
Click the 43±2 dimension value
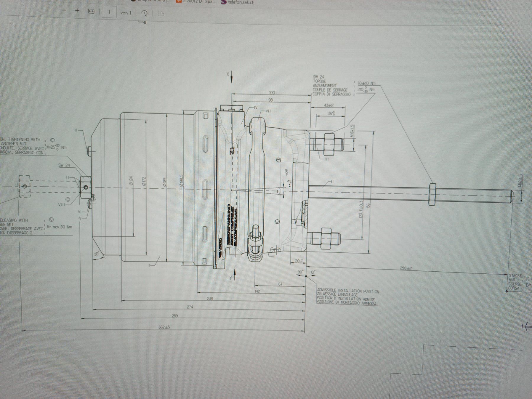[x=328, y=105]
